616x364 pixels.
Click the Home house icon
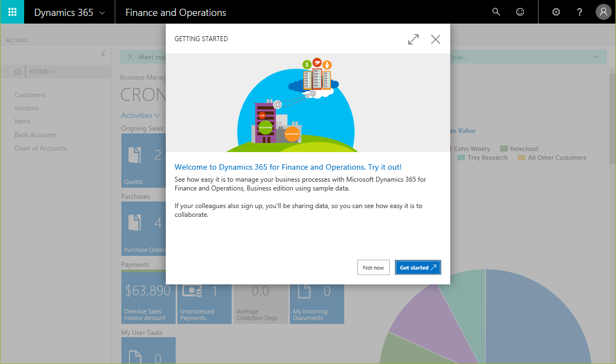[18, 71]
